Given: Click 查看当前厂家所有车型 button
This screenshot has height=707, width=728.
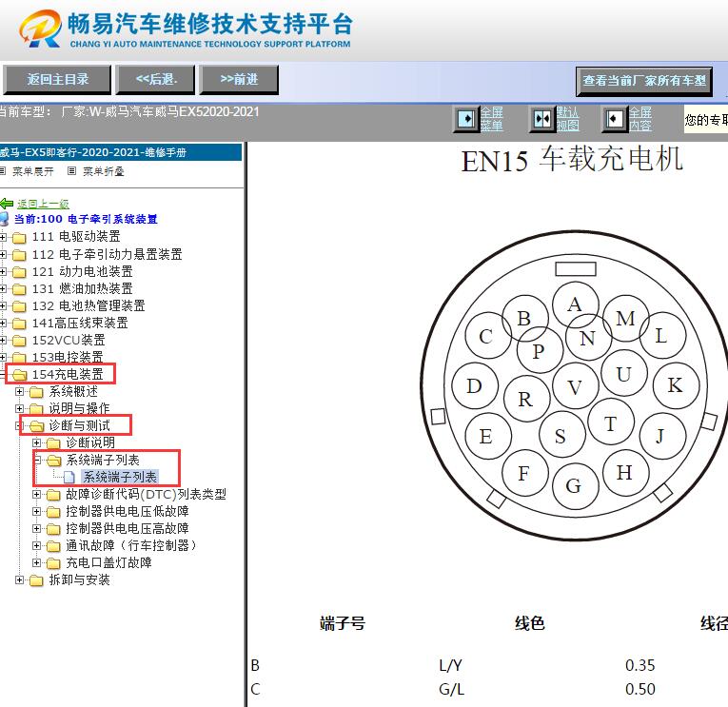Looking at the screenshot, I should (x=644, y=82).
